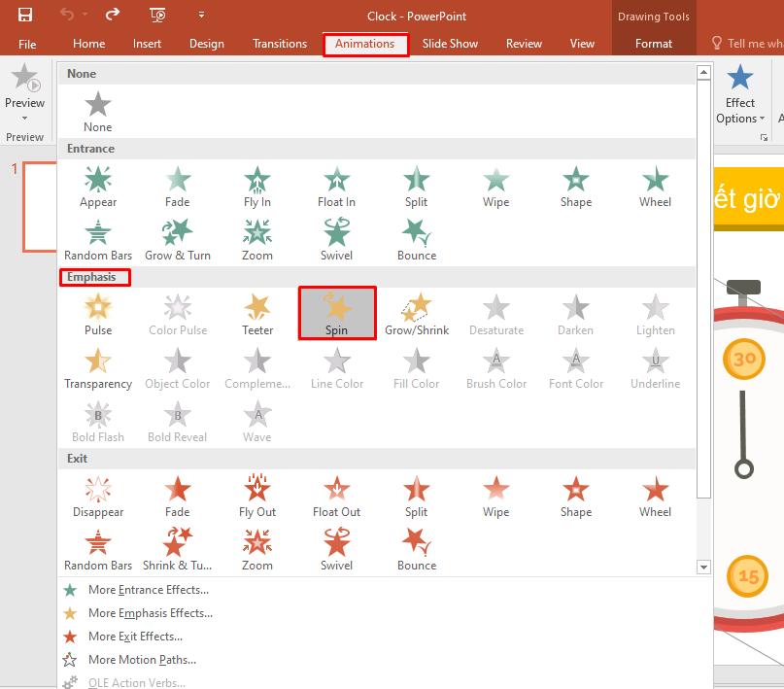Viewport: 784px width, 689px height.
Task: Select the Exit Split animation
Action: 417,497
